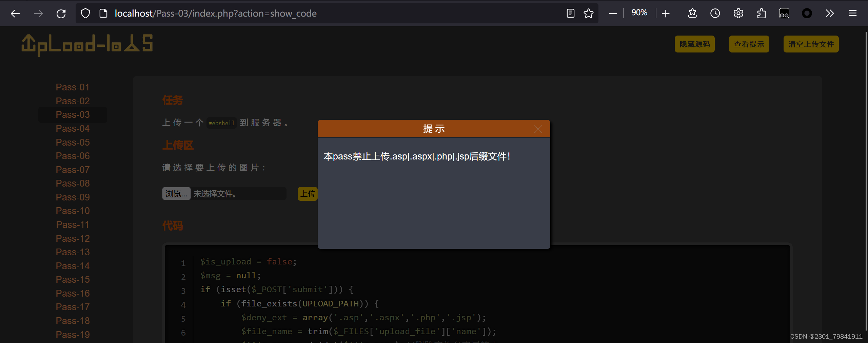868x343 pixels.
Task: Dismiss the 提示 warning dialog with X
Action: pyautogui.click(x=538, y=129)
